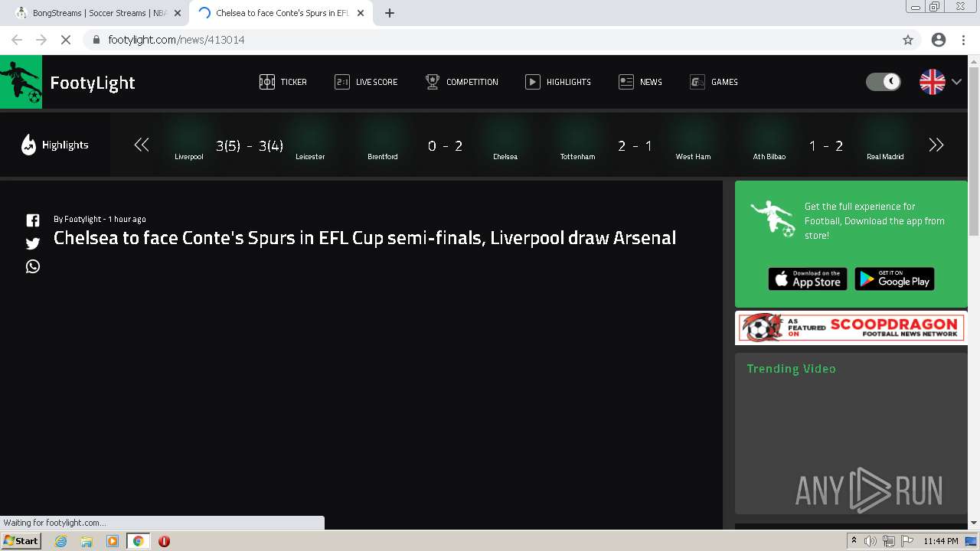Open a new browser tab
980x551 pixels.
coord(390,13)
